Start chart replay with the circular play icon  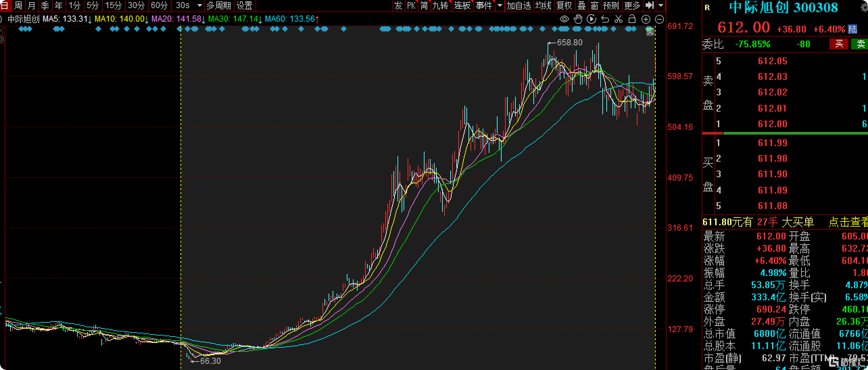point(592,19)
